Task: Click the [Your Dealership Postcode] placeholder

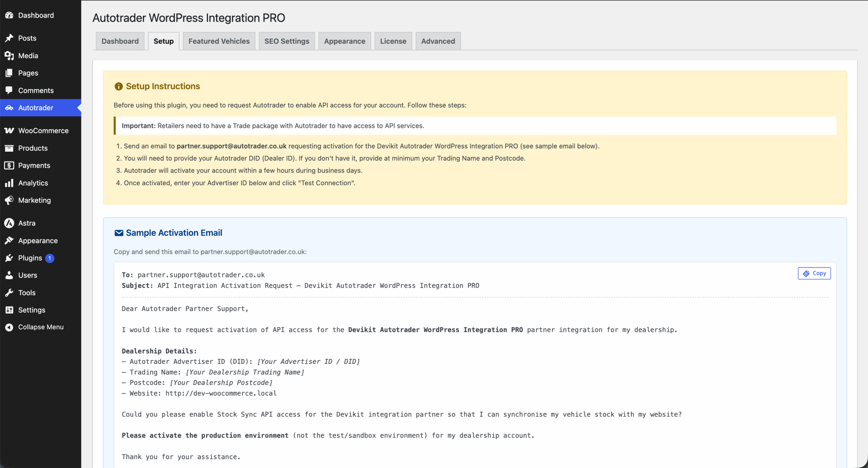Action: (x=221, y=383)
